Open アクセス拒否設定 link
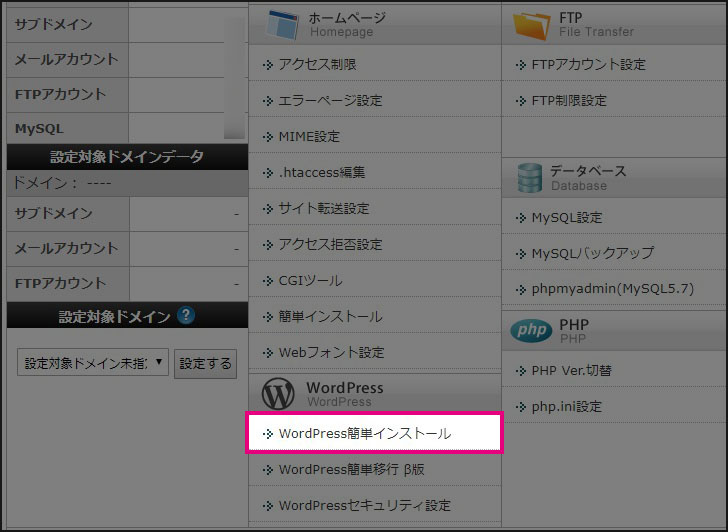 (x=331, y=244)
